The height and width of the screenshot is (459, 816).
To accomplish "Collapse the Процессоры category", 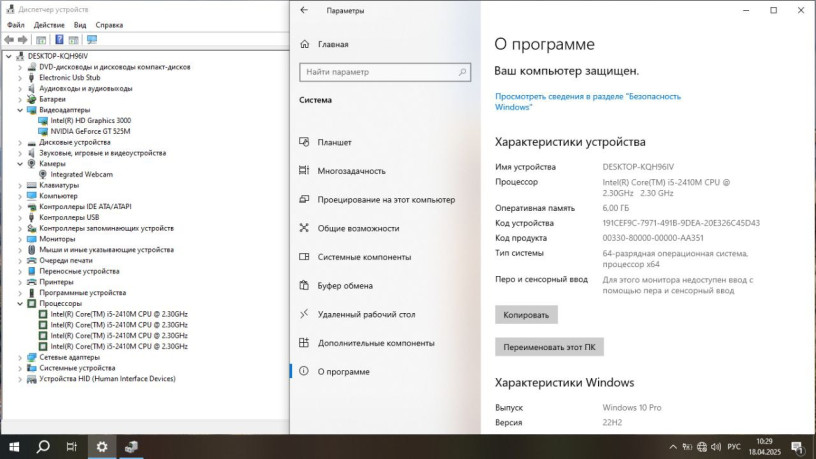I will [x=20, y=303].
